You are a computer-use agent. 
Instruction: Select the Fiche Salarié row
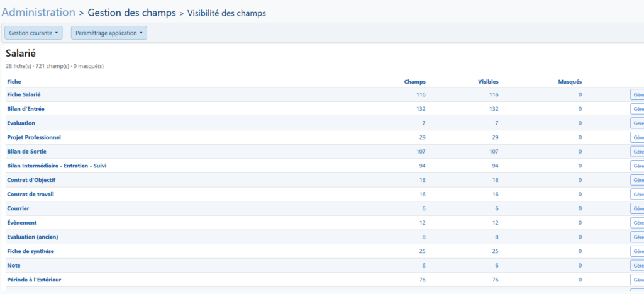(325, 94)
